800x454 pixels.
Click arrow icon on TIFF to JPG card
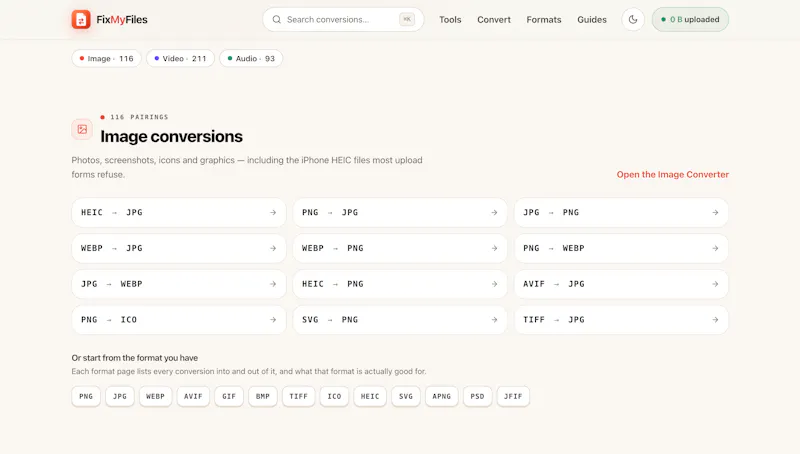pyautogui.click(x=715, y=319)
